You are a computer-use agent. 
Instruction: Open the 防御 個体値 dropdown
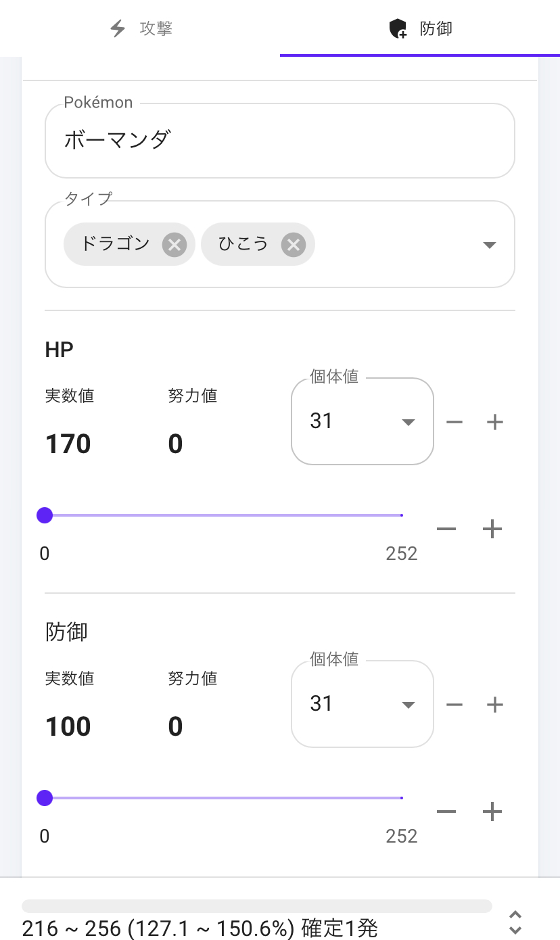pyautogui.click(x=362, y=705)
